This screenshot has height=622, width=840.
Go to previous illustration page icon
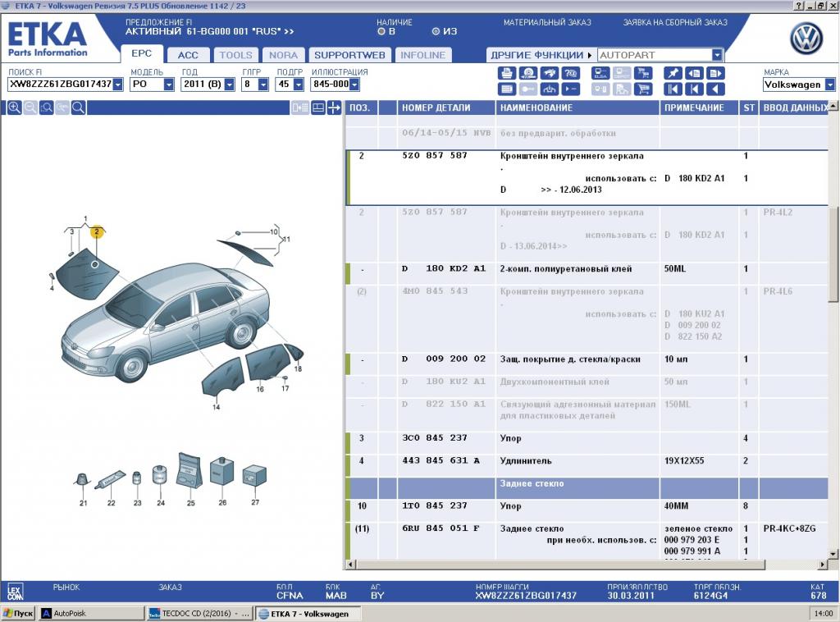pos(694,73)
